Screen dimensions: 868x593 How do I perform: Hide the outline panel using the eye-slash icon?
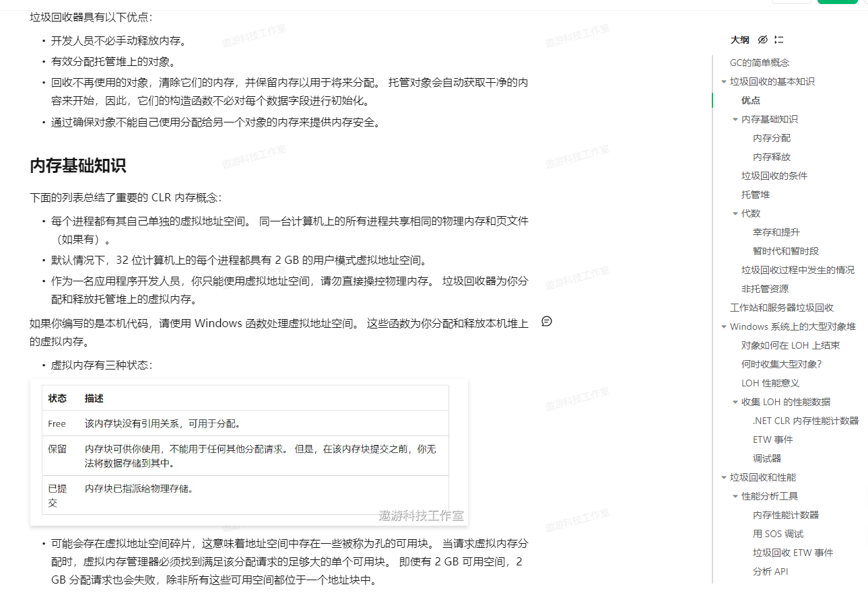tap(763, 40)
